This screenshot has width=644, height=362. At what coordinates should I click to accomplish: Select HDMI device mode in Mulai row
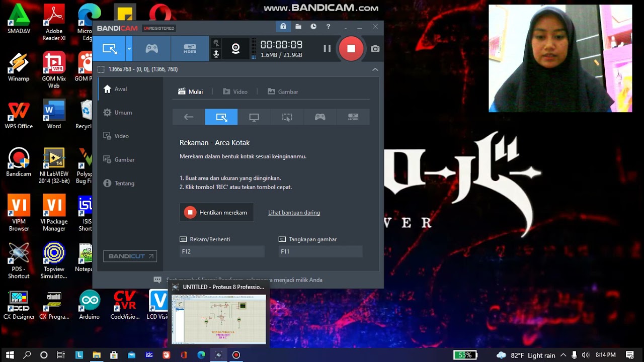tap(353, 117)
